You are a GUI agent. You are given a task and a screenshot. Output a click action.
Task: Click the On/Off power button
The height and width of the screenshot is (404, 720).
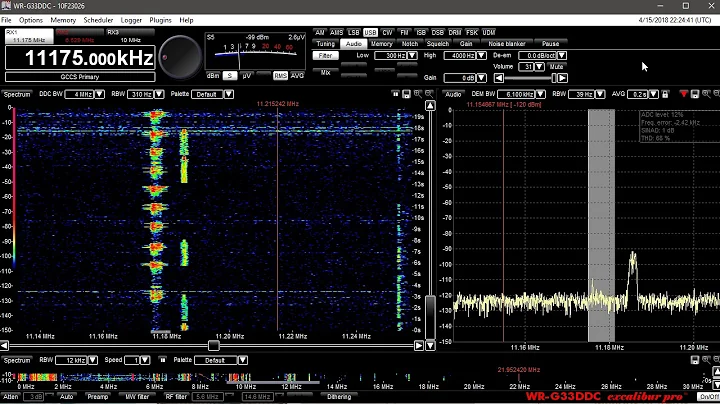tap(708, 397)
